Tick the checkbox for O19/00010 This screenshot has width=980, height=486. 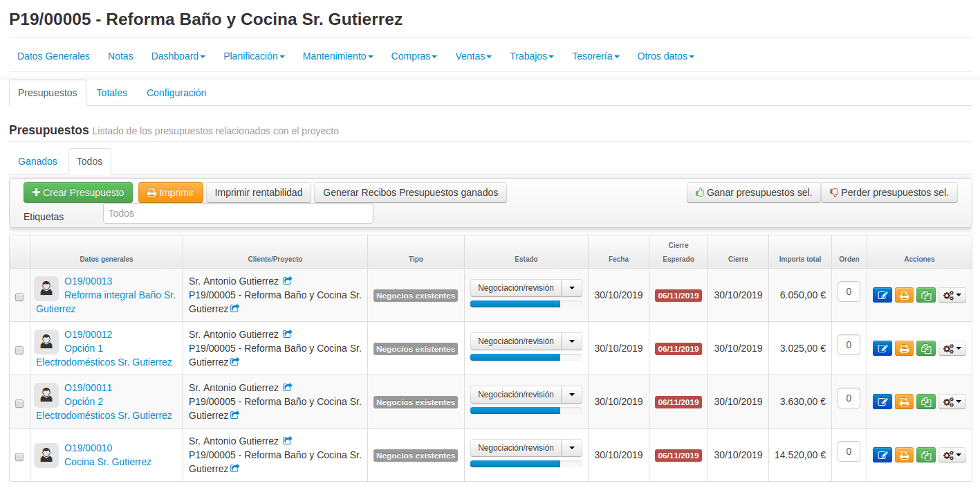click(x=19, y=457)
